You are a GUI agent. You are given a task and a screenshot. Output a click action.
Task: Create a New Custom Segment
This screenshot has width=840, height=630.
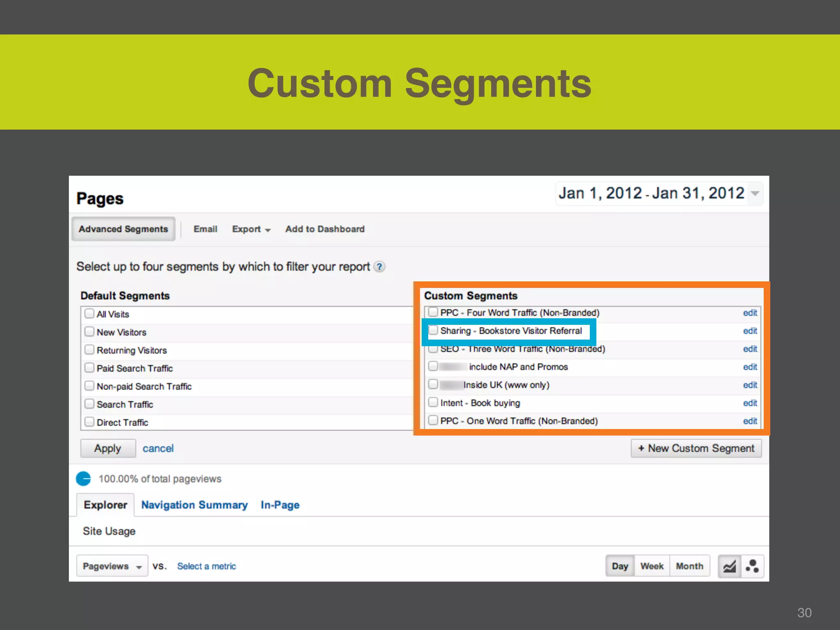click(x=696, y=448)
